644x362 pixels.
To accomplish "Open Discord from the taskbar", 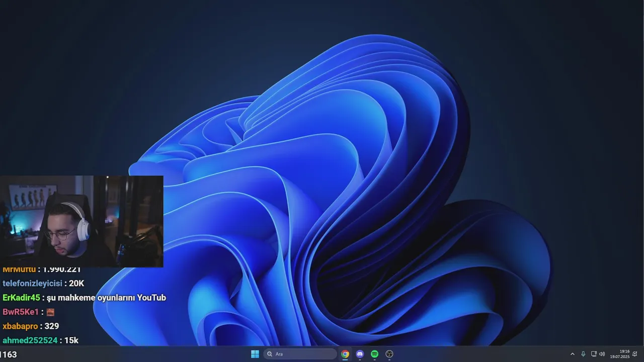I will click(x=360, y=354).
